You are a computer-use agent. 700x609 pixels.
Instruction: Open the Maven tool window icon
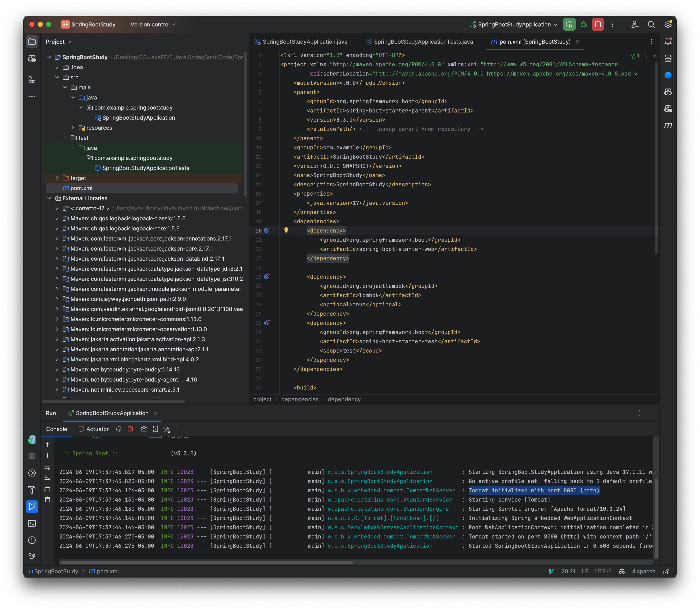pyautogui.click(x=668, y=126)
